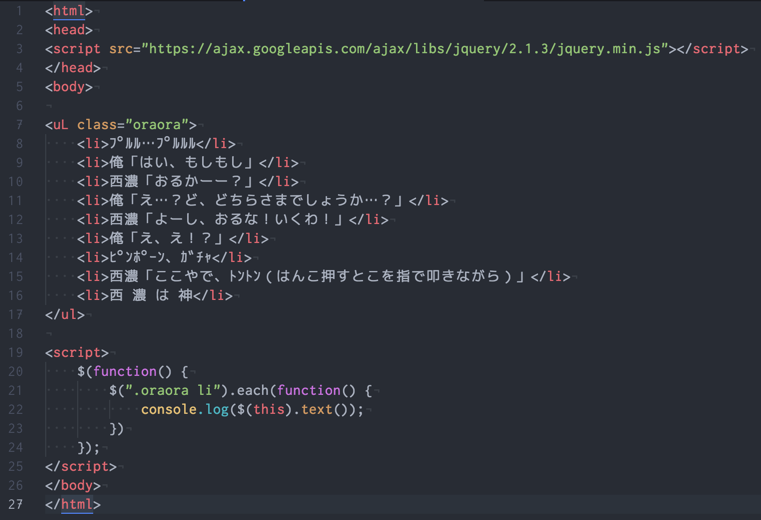Image resolution: width=761 pixels, height=520 pixels.
Task: Click line number 27 in gutter
Action: 16,504
